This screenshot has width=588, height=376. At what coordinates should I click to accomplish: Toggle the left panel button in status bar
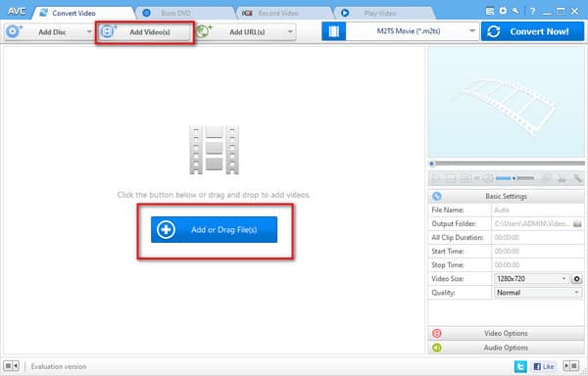pyautogui.click(x=11, y=365)
